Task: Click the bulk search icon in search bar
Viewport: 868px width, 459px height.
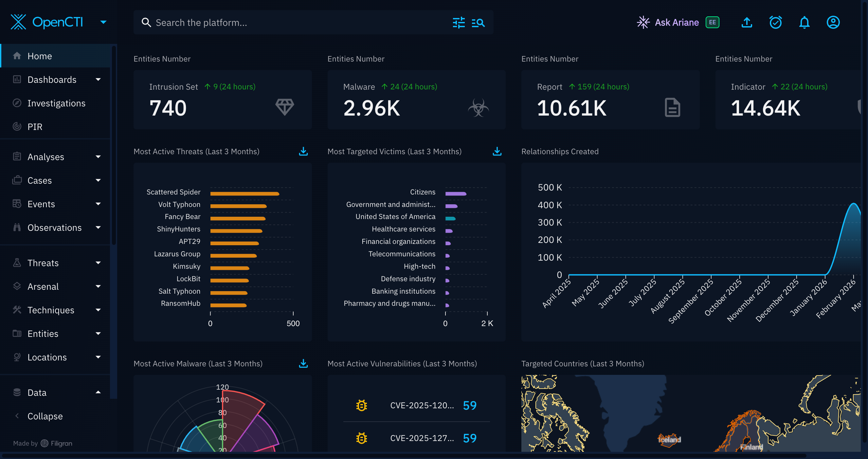Action: pos(478,23)
